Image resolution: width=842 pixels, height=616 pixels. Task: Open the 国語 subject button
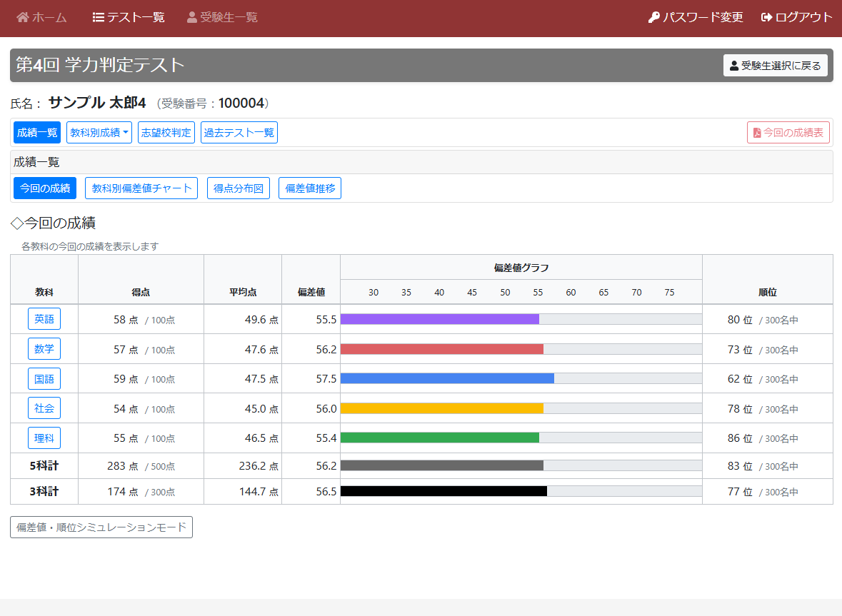(x=44, y=379)
